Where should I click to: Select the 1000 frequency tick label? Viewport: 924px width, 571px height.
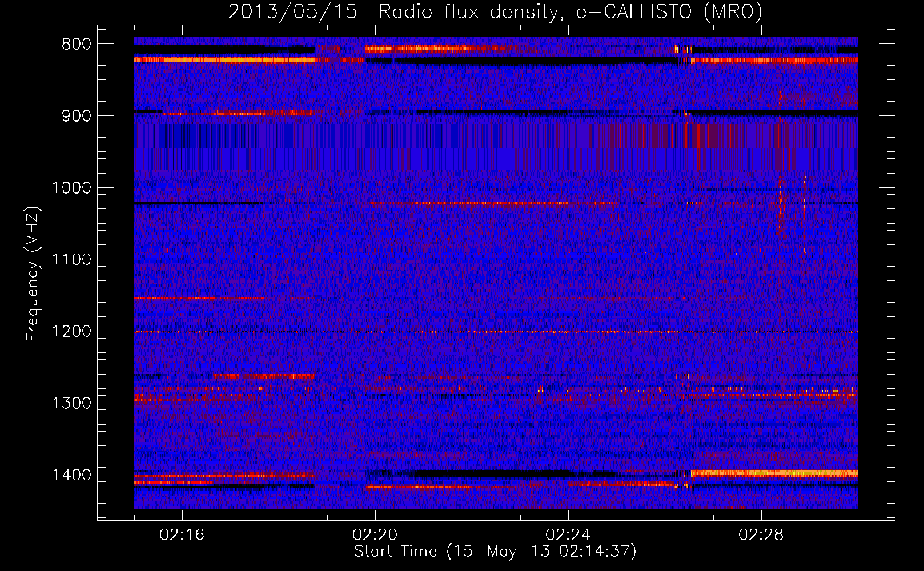point(71,188)
